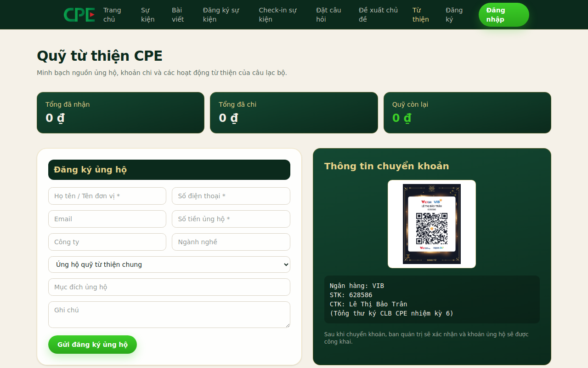
Task: Open Đề xuất chủ đề link
Action: (x=378, y=15)
